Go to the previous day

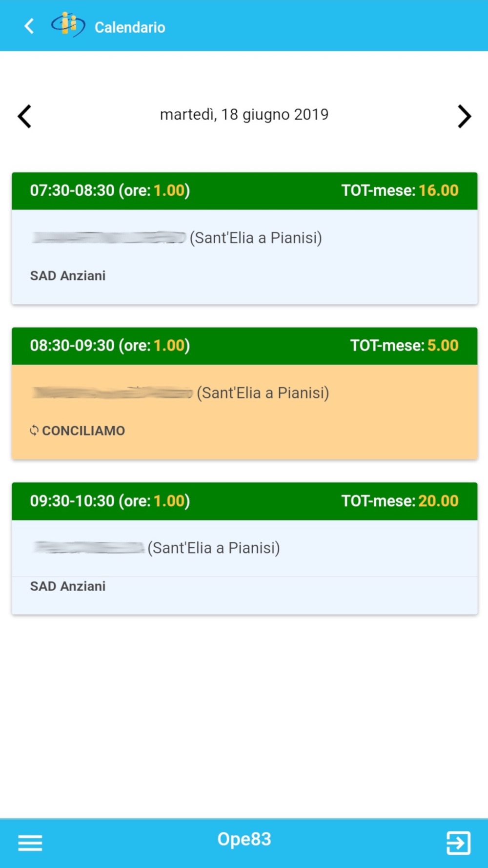pos(24,116)
